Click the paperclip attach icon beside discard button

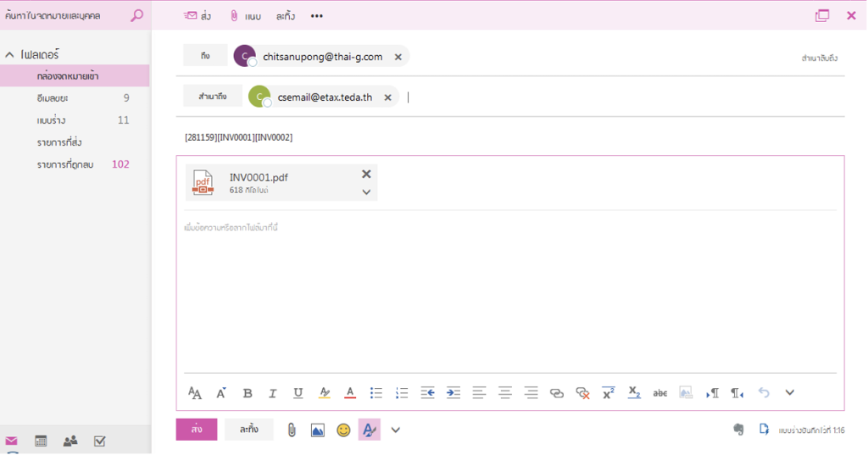tap(292, 430)
